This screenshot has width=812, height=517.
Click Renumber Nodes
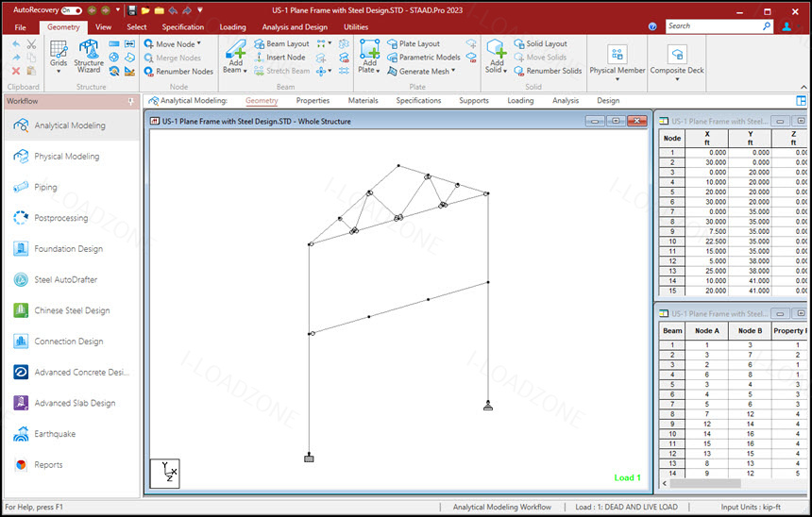click(x=178, y=72)
